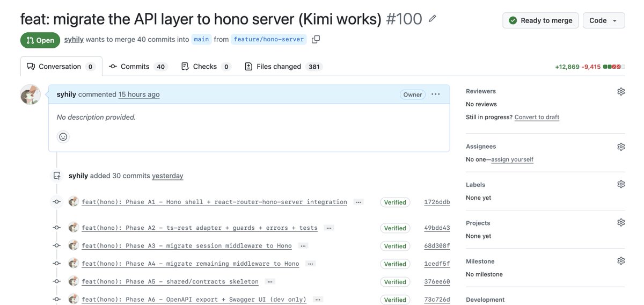Open commit hash 1cedf5f

coord(437,264)
